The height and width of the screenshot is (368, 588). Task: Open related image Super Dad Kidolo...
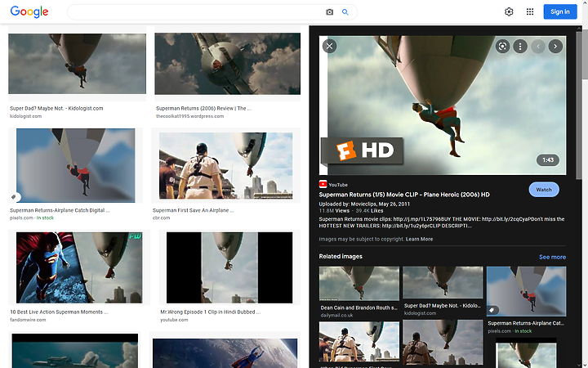pyautogui.click(x=443, y=282)
